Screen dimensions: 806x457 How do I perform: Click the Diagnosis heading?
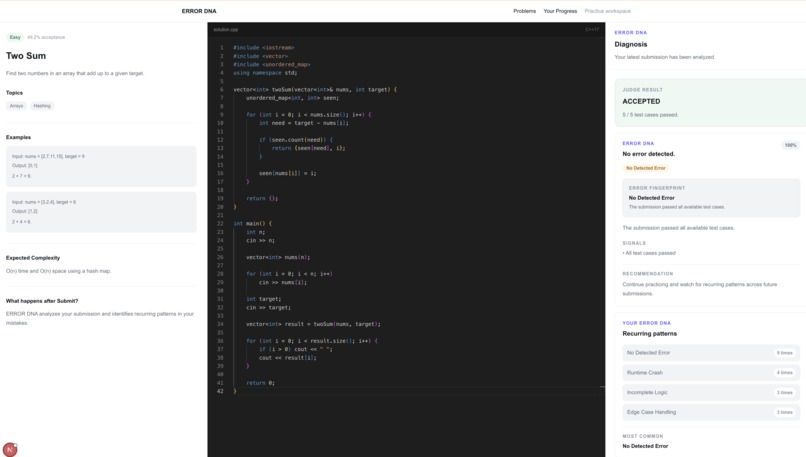coord(631,44)
